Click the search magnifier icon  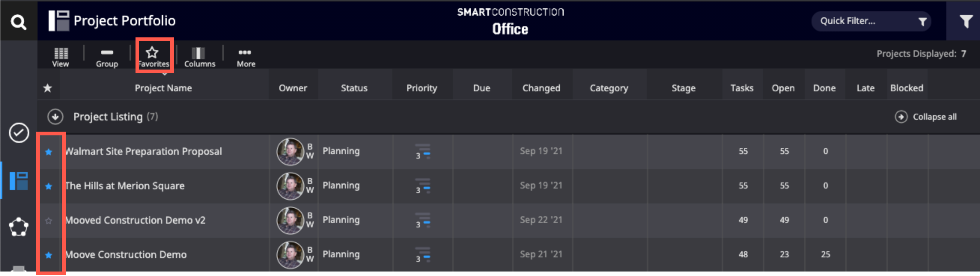pos(18,22)
